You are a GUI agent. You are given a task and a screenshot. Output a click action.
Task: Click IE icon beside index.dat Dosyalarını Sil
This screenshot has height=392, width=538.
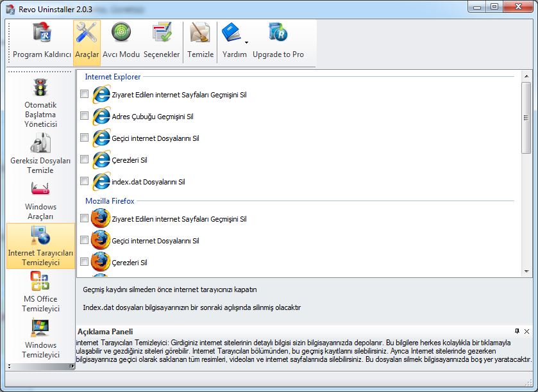[101, 181]
